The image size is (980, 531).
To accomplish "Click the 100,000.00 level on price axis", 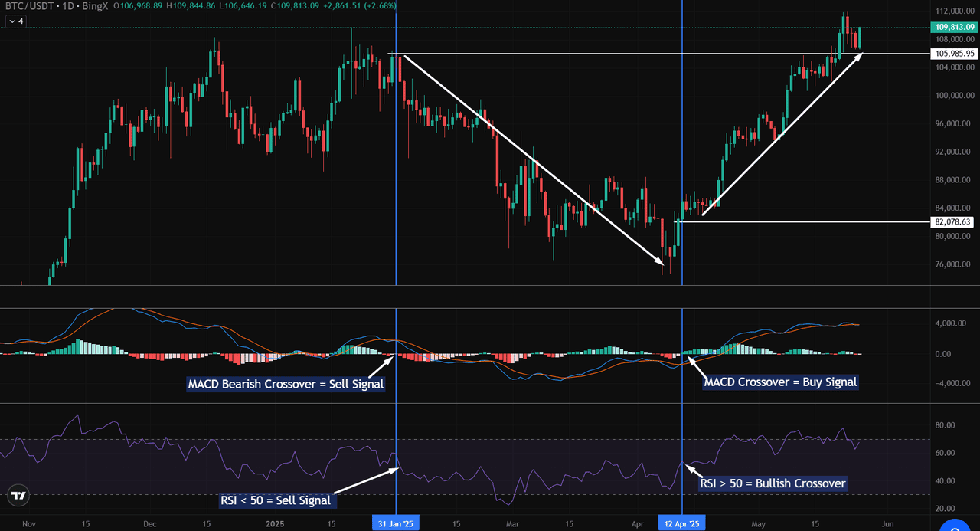I will (952, 96).
